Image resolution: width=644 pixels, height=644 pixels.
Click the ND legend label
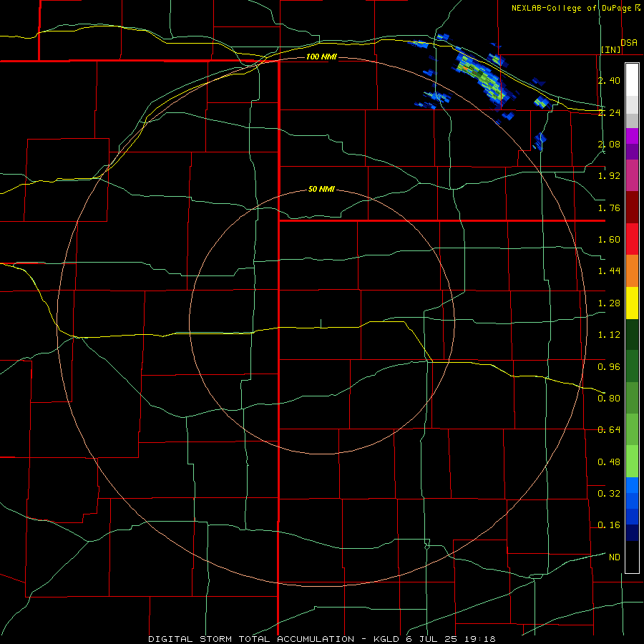point(615,557)
